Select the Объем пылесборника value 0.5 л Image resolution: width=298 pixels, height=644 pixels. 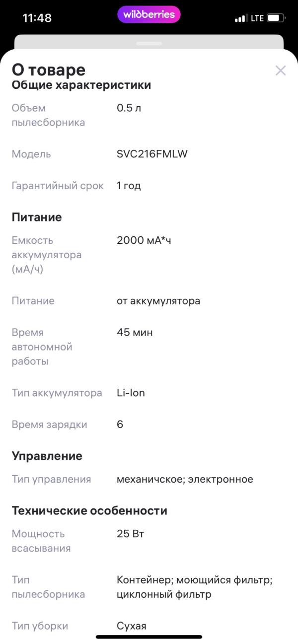pos(128,108)
